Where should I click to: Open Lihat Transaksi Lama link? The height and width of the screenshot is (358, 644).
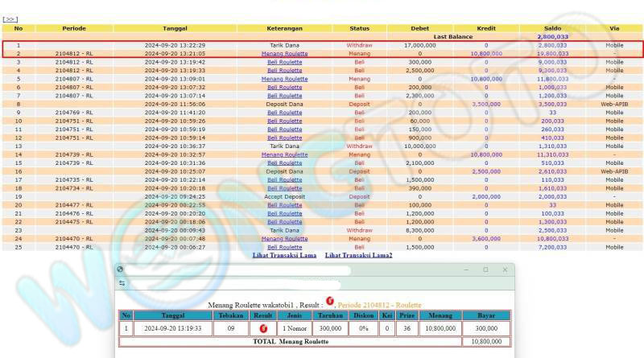pos(284,255)
